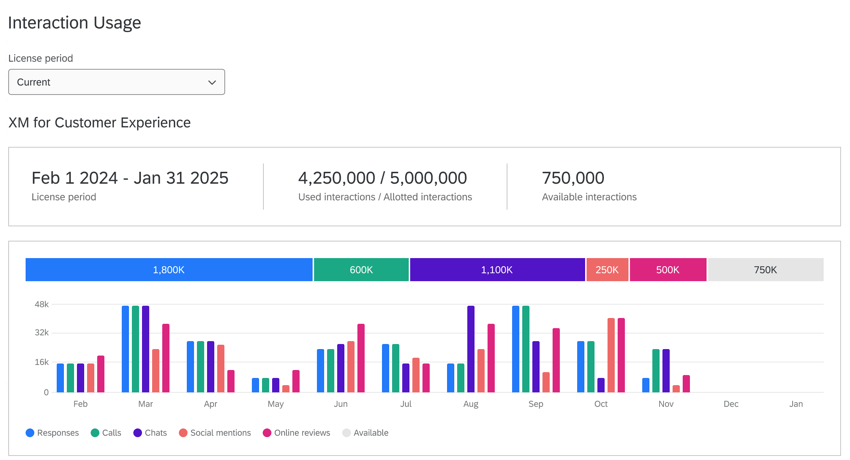Click the Available legend dot
Viewport: 850px width, 460px height.
click(x=347, y=433)
